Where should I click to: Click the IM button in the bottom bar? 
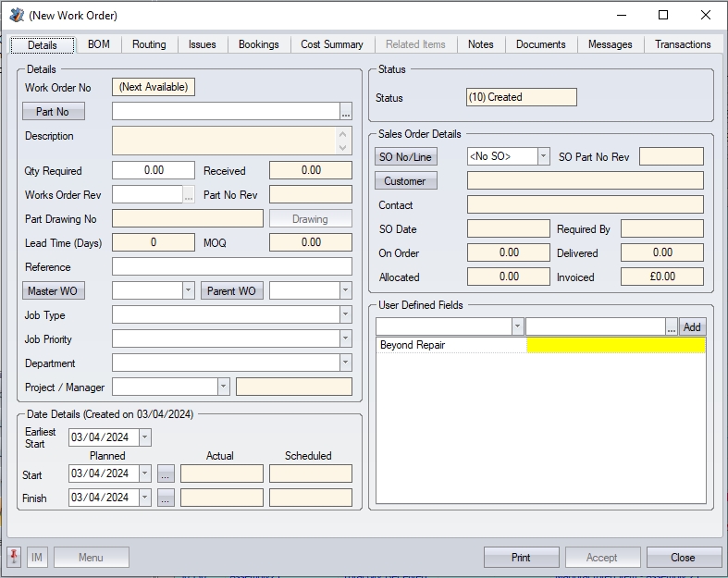coord(37,557)
